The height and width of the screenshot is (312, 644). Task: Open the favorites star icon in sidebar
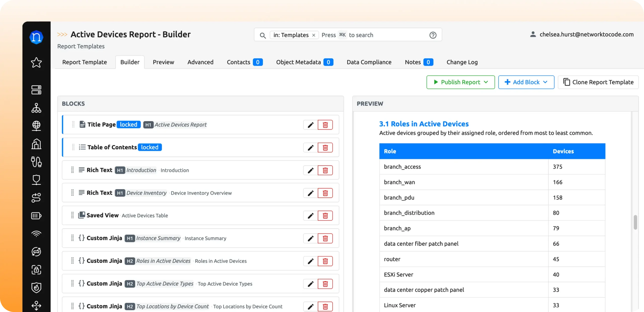point(36,62)
